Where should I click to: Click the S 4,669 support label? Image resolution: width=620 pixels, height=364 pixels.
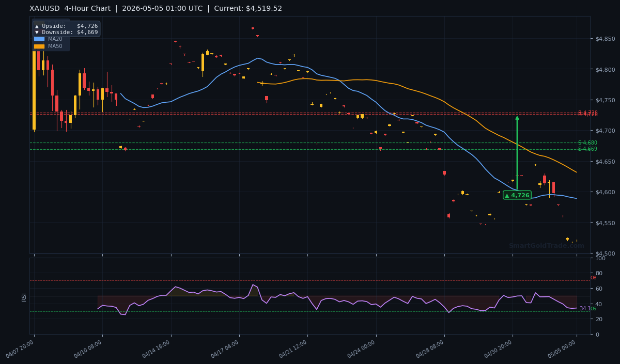(587, 149)
